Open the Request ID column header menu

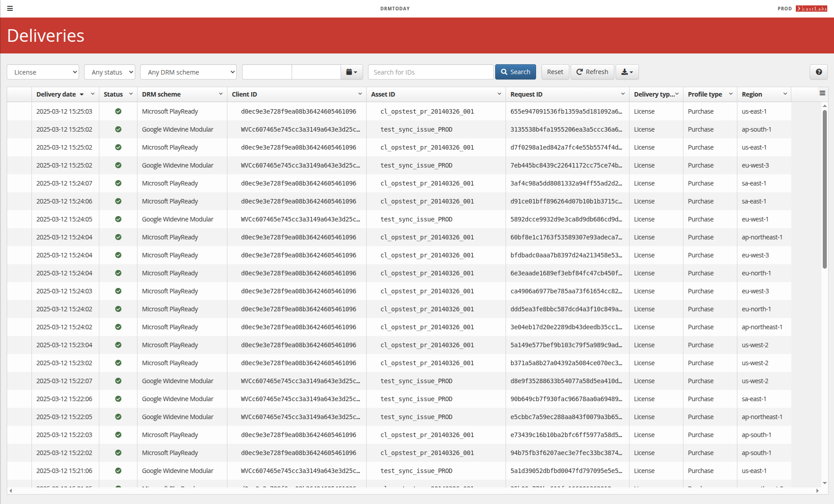pyautogui.click(x=623, y=94)
